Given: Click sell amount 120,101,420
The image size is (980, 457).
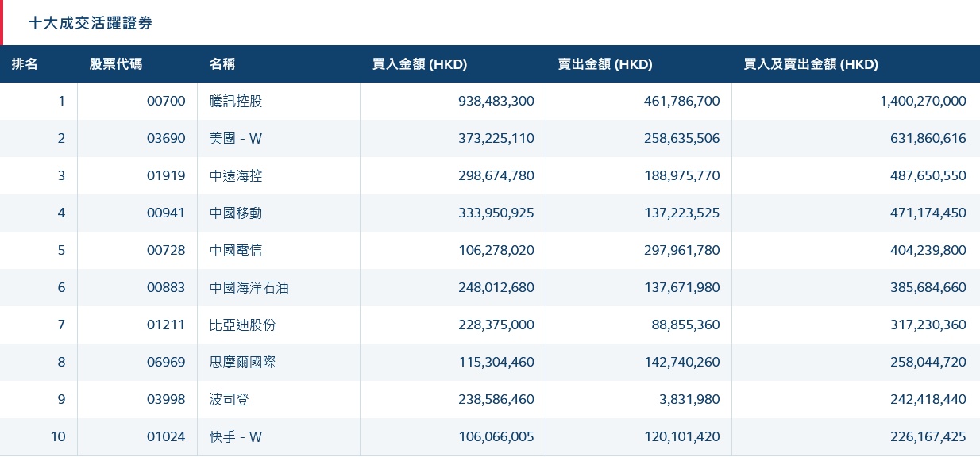Looking at the screenshot, I should (682, 436).
